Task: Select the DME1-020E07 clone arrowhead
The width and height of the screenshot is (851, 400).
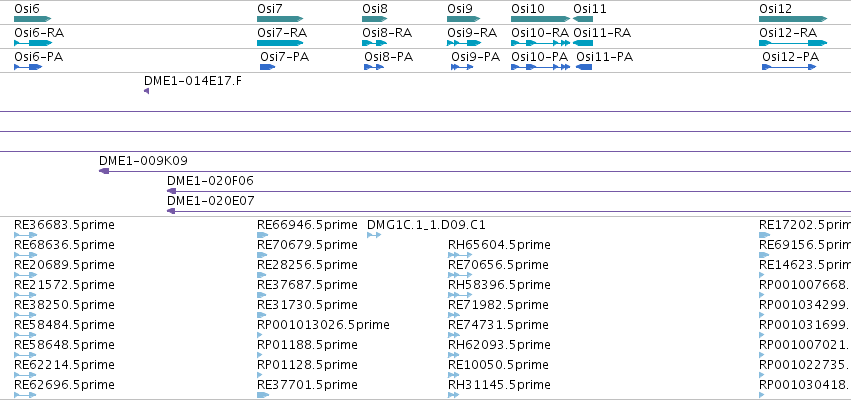Action: pyautogui.click(x=170, y=211)
